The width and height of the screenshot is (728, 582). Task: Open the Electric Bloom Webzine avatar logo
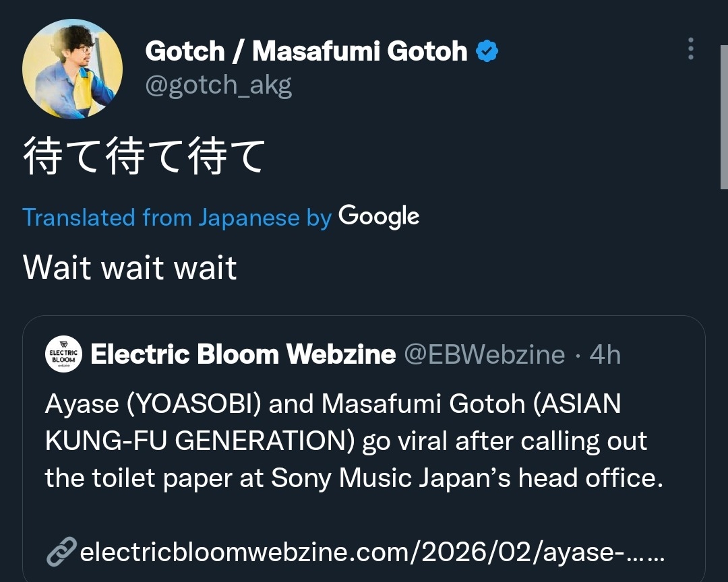click(x=63, y=354)
